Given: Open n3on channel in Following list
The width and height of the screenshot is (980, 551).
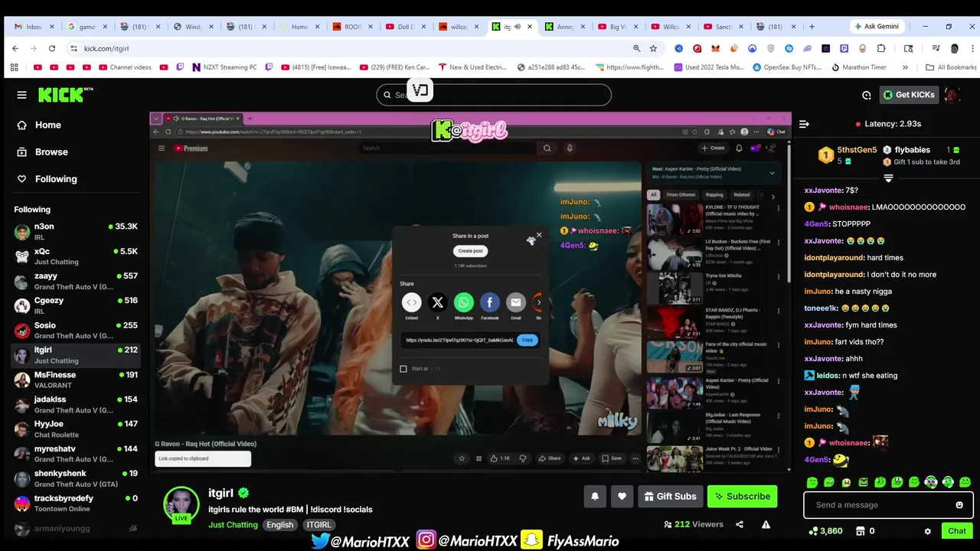Looking at the screenshot, I should tap(76, 231).
